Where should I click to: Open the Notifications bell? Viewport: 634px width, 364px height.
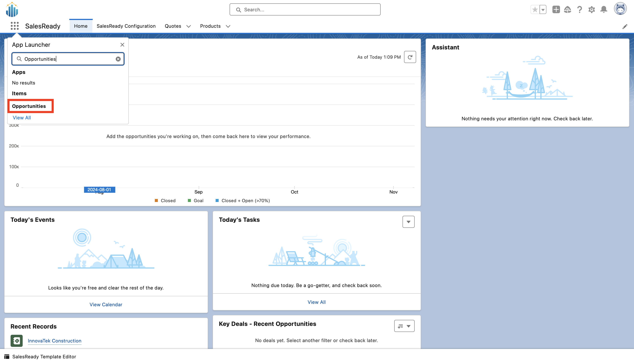(x=603, y=9)
